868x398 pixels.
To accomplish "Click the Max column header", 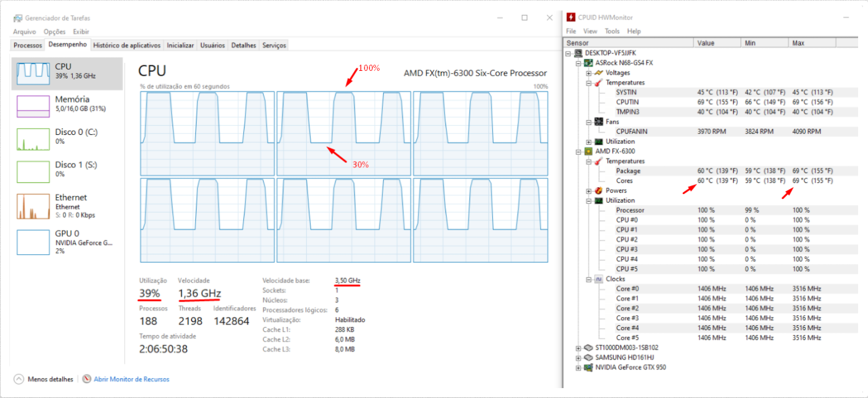I will tap(812, 43).
